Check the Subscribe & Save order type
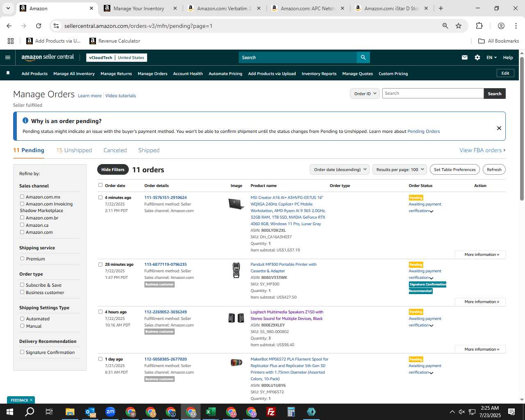This screenshot has width=525, height=420. pos(22,285)
